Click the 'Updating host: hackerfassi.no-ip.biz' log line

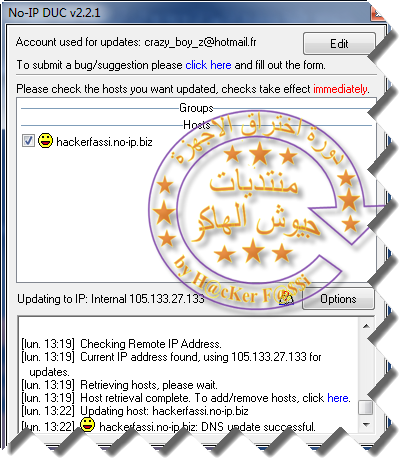tap(135, 411)
